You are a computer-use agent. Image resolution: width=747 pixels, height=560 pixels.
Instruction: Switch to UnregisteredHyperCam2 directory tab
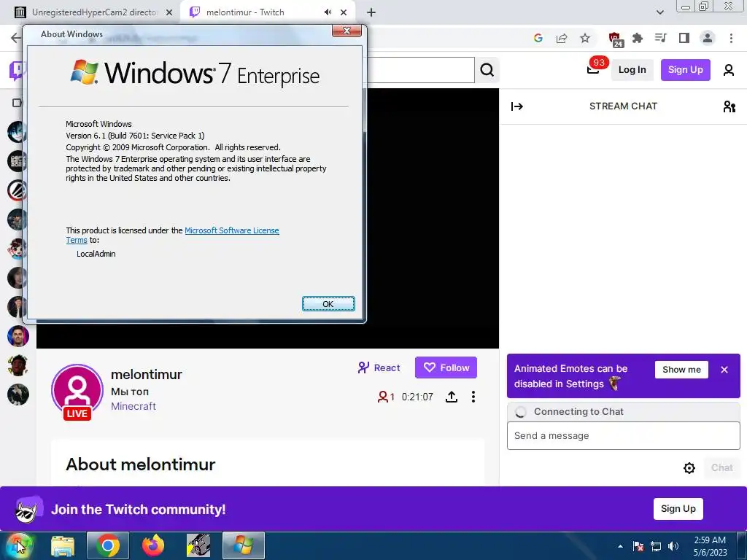pos(94,12)
